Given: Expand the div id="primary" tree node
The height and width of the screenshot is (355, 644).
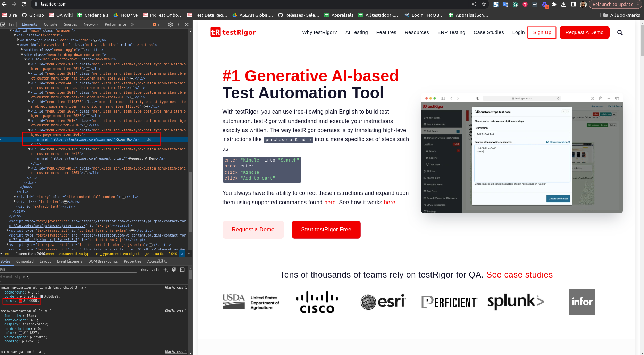Looking at the screenshot, I should [x=15, y=197].
